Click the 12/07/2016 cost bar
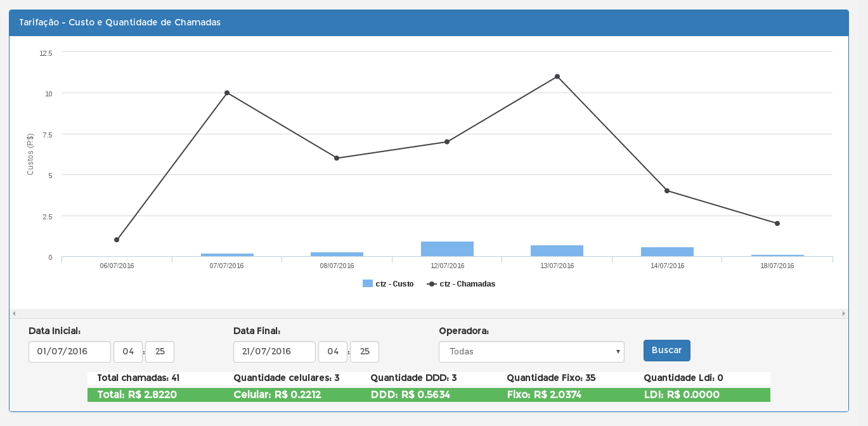The width and height of the screenshot is (868, 426). tap(447, 249)
